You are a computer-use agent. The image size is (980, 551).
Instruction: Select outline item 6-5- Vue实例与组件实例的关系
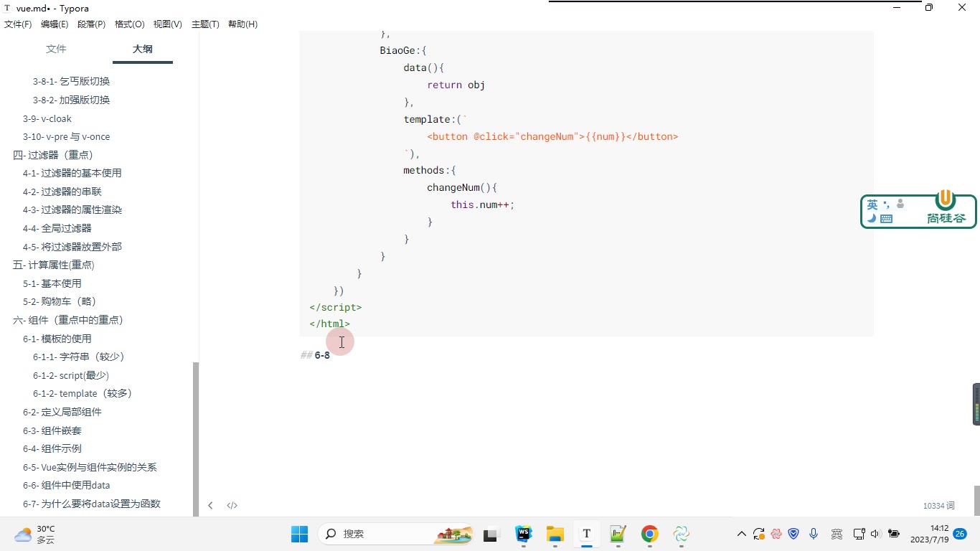click(x=90, y=467)
